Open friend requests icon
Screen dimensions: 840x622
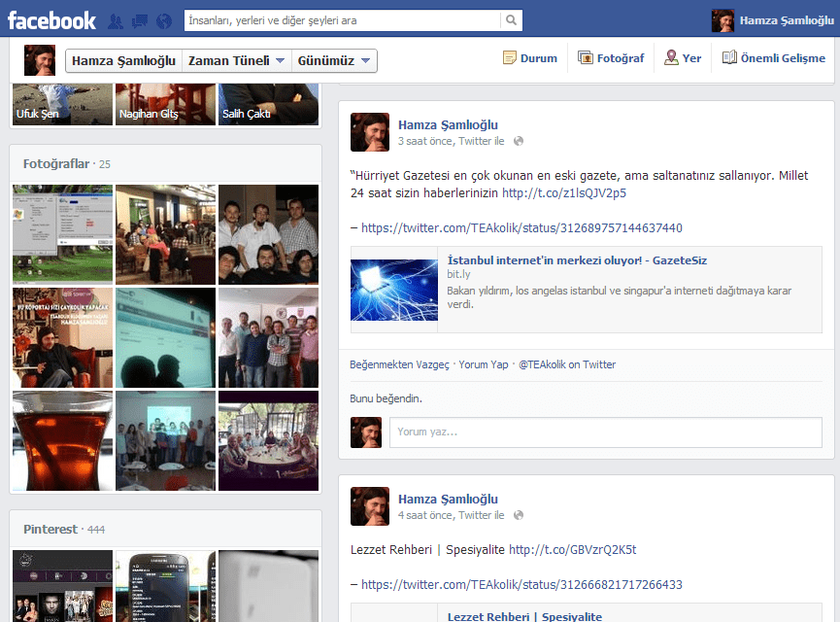pyautogui.click(x=116, y=21)
